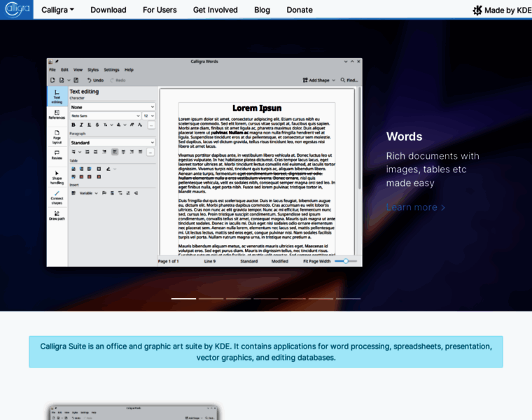Viewport: 532px width, 420px height.
Task: Expand the arrow next to Add Shape
Action: tap(333, 80)
